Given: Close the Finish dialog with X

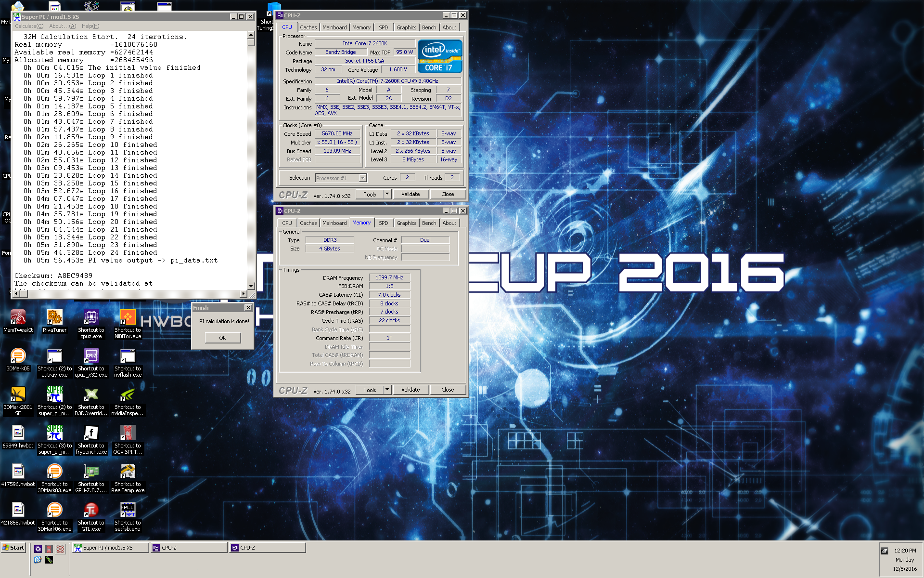Looking at the screenshot, I should [x=248, y=308].
